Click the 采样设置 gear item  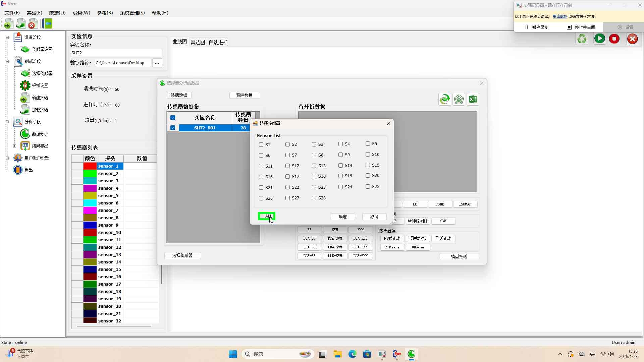point(40,85)
